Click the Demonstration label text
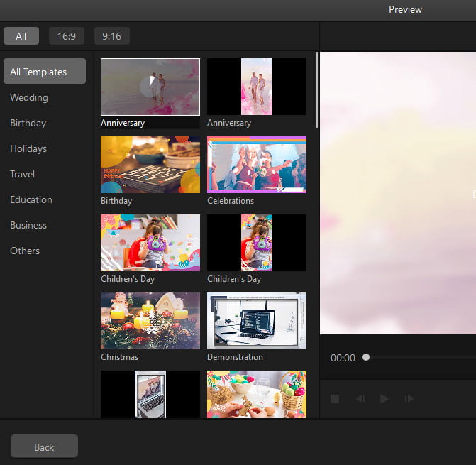 (x=235, y=357)
